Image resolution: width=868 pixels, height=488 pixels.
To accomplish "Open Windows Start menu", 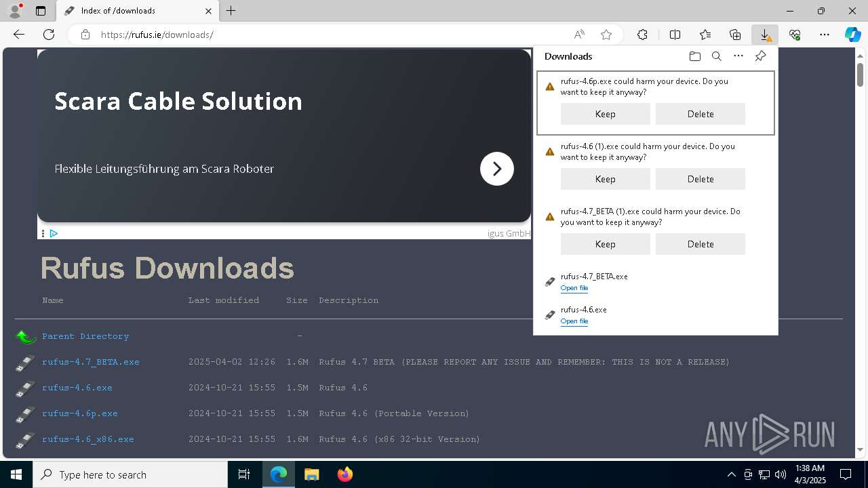I will coord(16,474).
